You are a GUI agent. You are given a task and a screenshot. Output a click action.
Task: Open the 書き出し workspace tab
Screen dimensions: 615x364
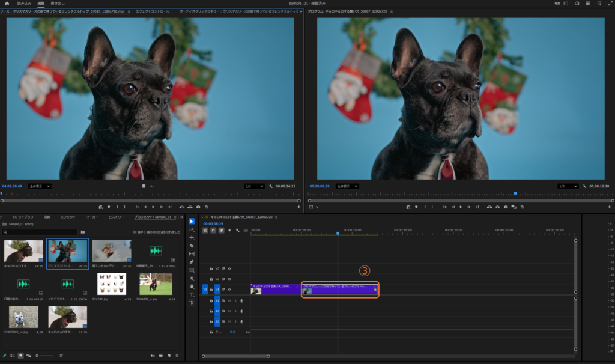pyautogui.click(x=58, y=4)
